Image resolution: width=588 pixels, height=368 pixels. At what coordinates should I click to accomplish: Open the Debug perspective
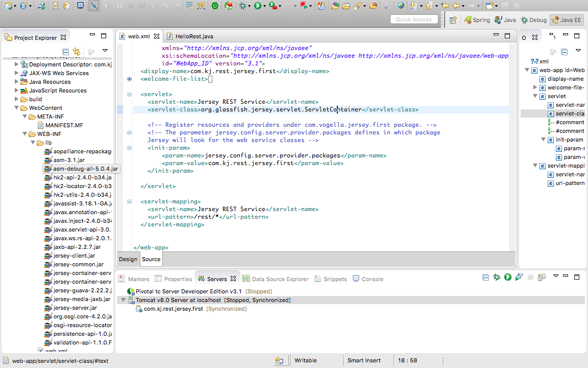tap(534, 20)
